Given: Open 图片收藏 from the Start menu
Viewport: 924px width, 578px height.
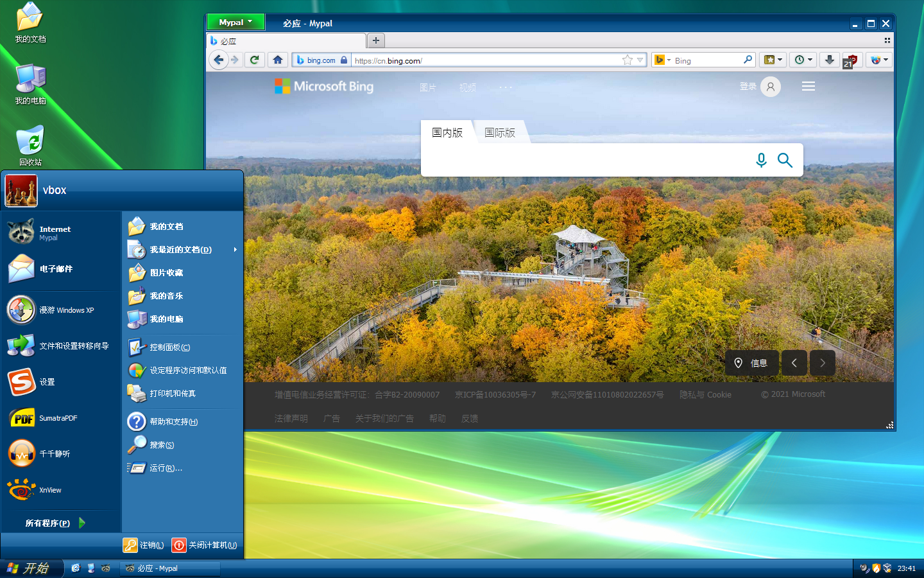Looking at the screenshot, I should tap(183, 272).
